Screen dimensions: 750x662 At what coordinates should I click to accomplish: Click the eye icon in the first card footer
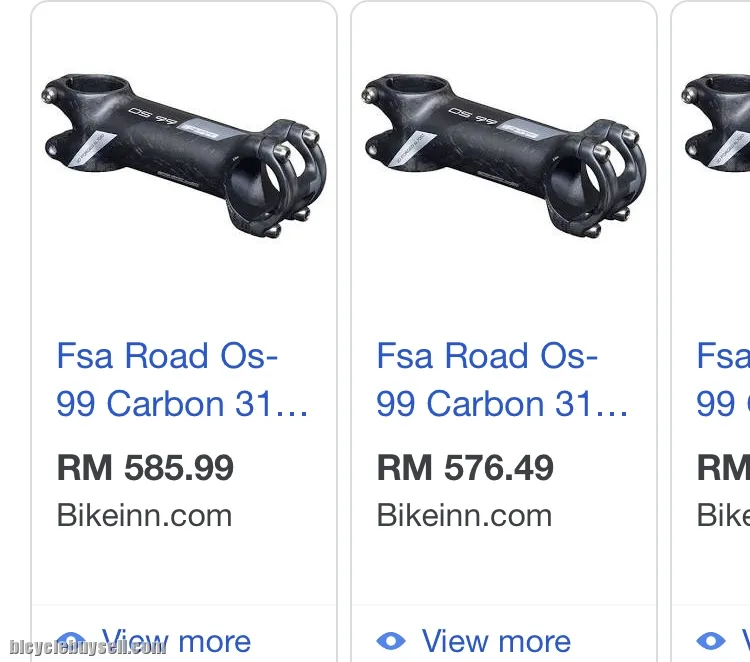pyautogui.click(x=71, y=641)
